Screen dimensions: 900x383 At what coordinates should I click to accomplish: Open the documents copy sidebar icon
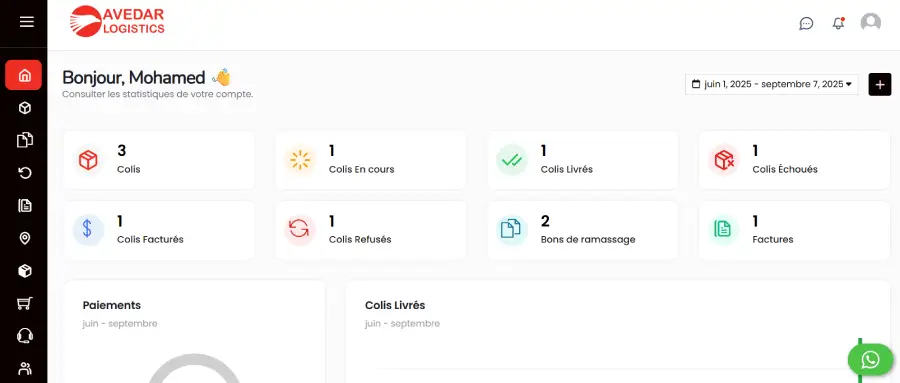25,140
